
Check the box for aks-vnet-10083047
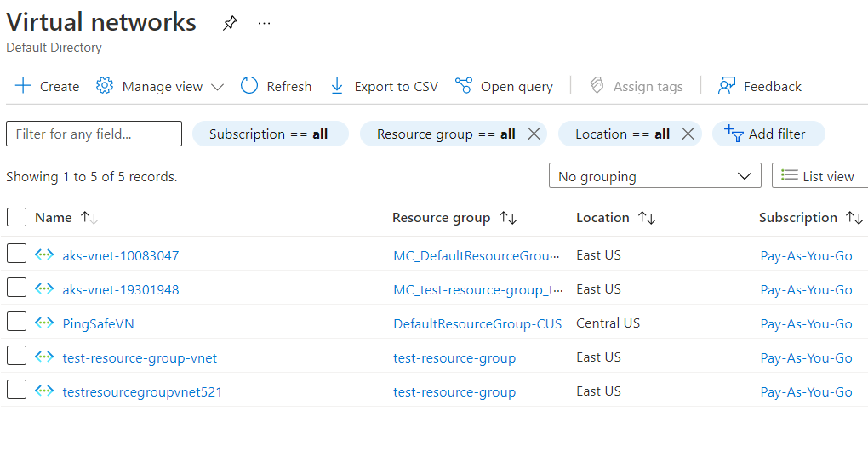pos(17,254)
